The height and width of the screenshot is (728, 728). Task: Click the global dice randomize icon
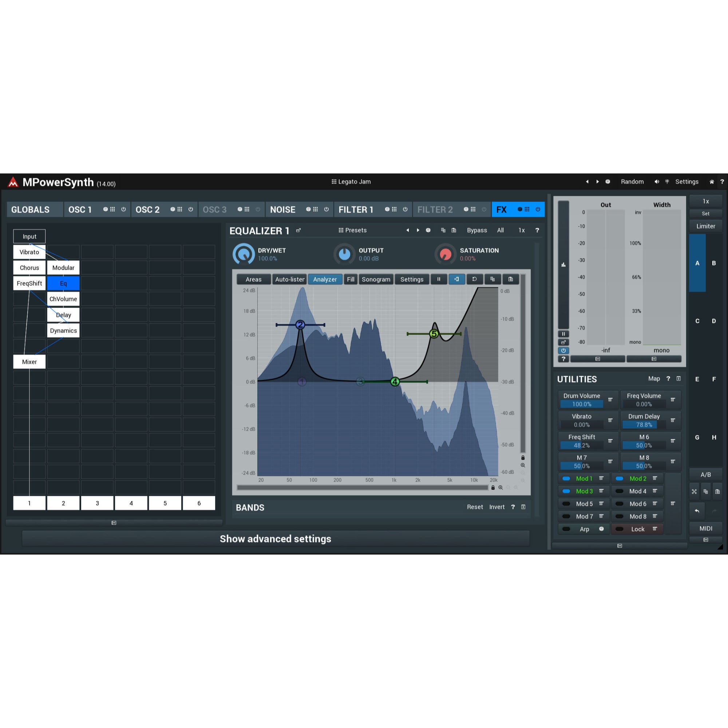pos(608,182)
